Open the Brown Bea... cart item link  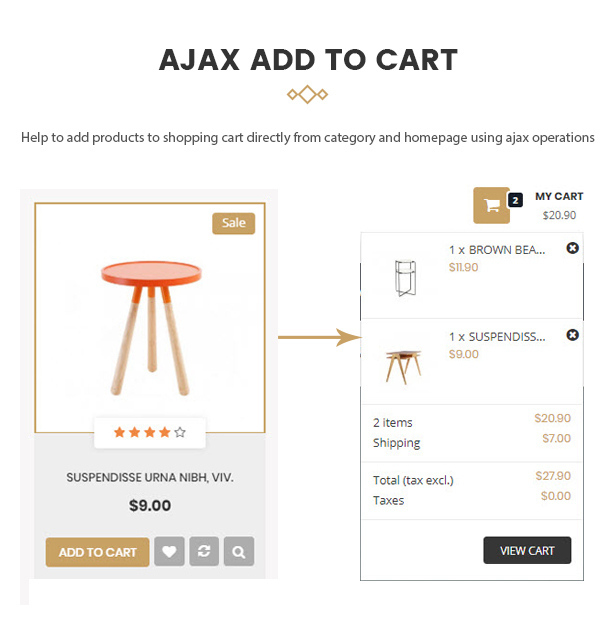click(x=497, y=250)
